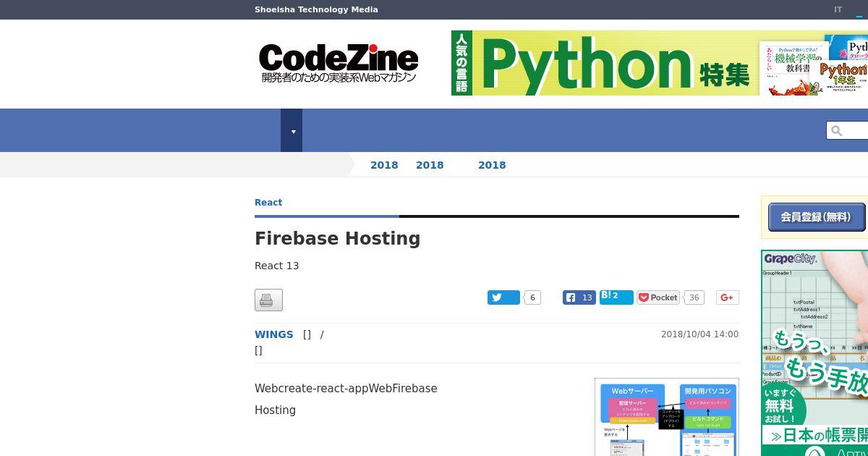Click the IT link in top bar

point(838,9)
